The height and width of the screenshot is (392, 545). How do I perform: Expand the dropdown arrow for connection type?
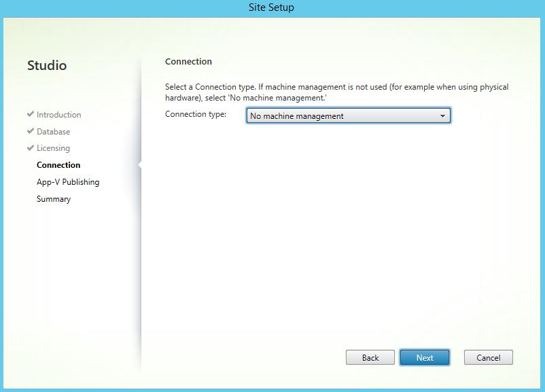442,116
